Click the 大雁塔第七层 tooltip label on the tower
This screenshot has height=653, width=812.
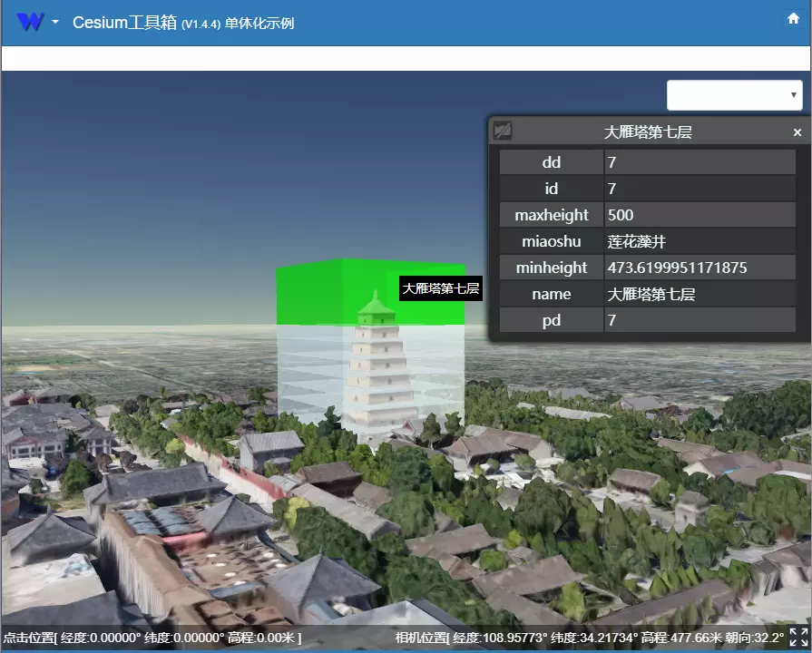click(440, 288)
